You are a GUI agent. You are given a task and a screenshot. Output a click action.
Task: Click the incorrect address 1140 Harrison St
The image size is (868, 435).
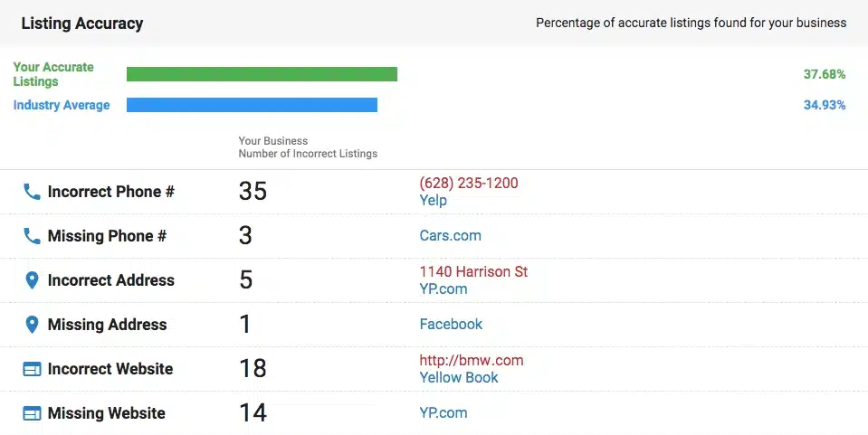point(473,271)
